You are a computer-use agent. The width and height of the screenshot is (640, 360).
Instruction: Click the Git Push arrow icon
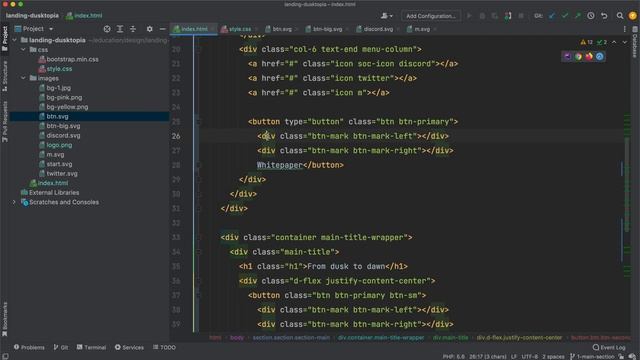click(578, 16)
